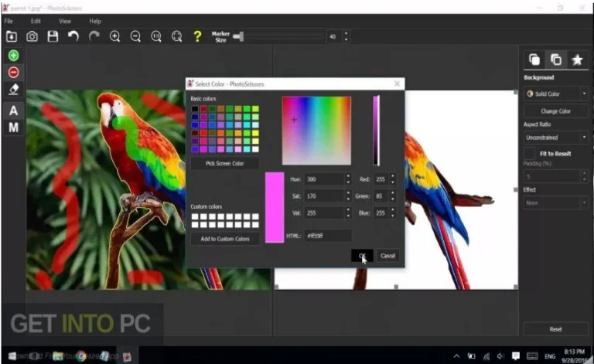Toggle the Fit to Result checkbox
This screenshot has width=594, height=364.
coord(530,154)
